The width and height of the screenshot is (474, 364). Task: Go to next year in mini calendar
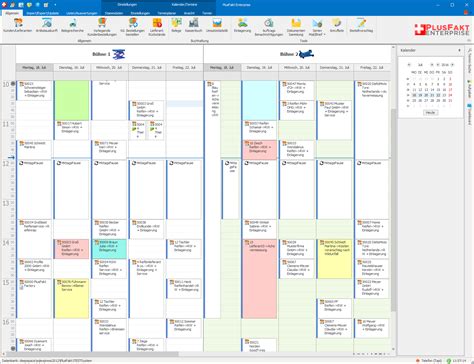(x=452, y=65)
